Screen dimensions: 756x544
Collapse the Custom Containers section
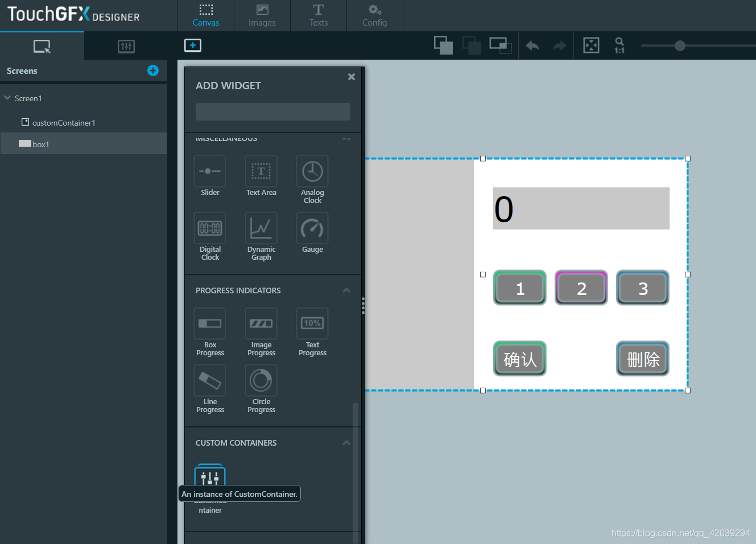tap(346, 442)
